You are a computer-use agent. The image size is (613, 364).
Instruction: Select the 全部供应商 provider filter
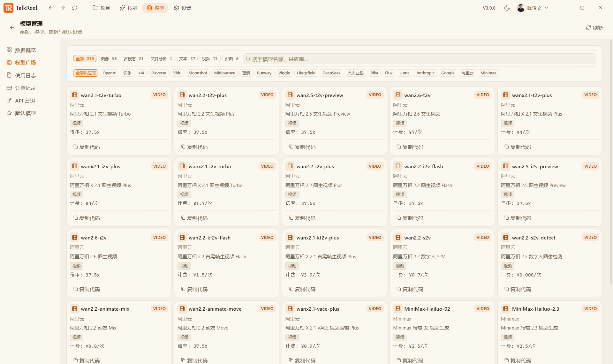pos(86,73)
